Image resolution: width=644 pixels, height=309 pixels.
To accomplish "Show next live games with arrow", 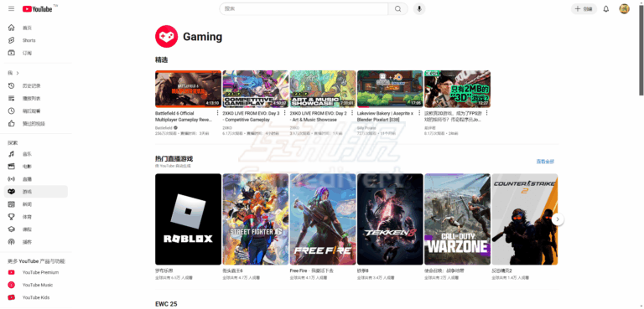I will pyautogui.click(x=558, y=219).
